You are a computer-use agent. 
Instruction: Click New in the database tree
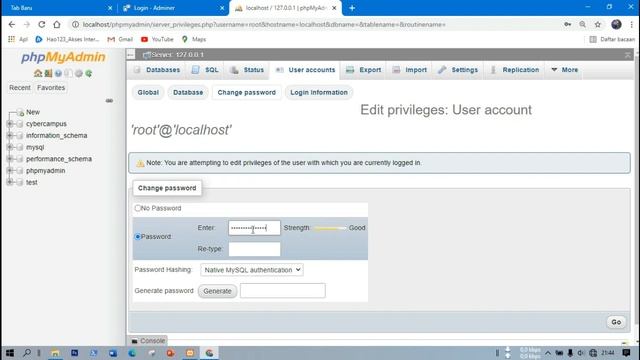[x=33, y=112]
